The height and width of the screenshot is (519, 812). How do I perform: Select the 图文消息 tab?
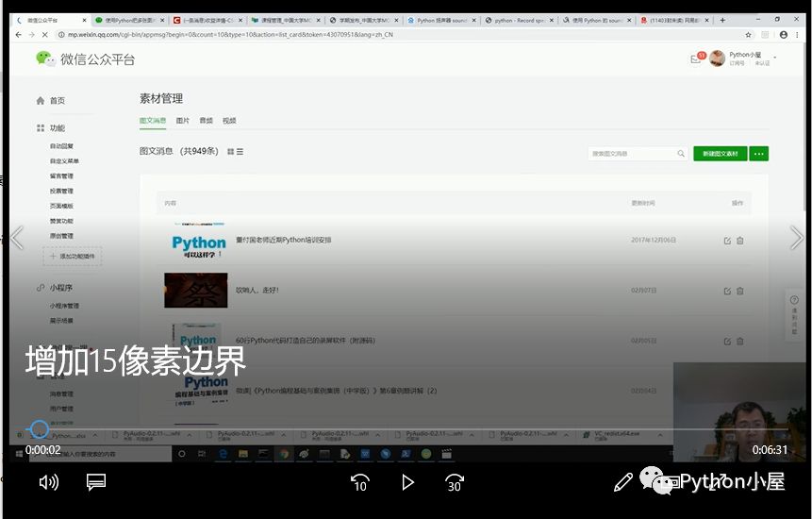pos(153,120)
